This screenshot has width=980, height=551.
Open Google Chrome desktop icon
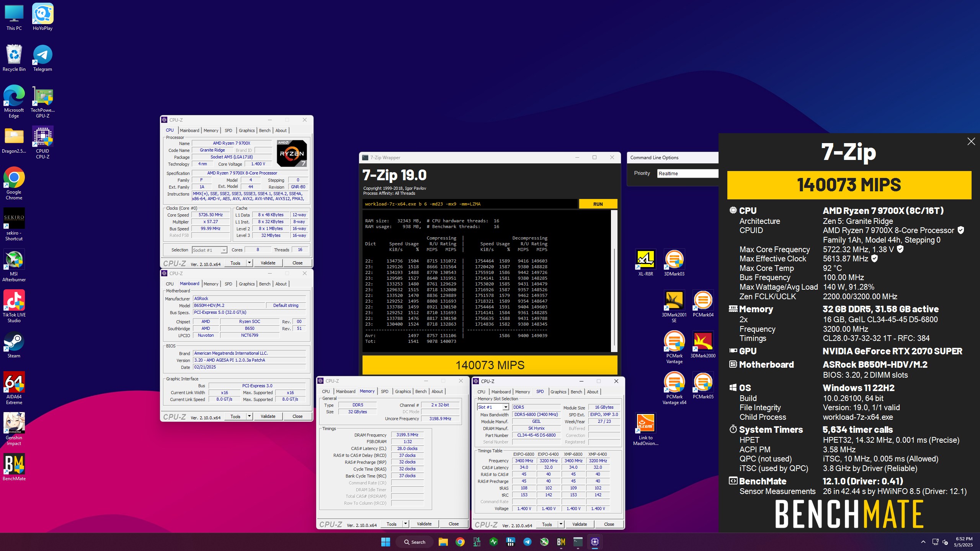coord(14,184)
